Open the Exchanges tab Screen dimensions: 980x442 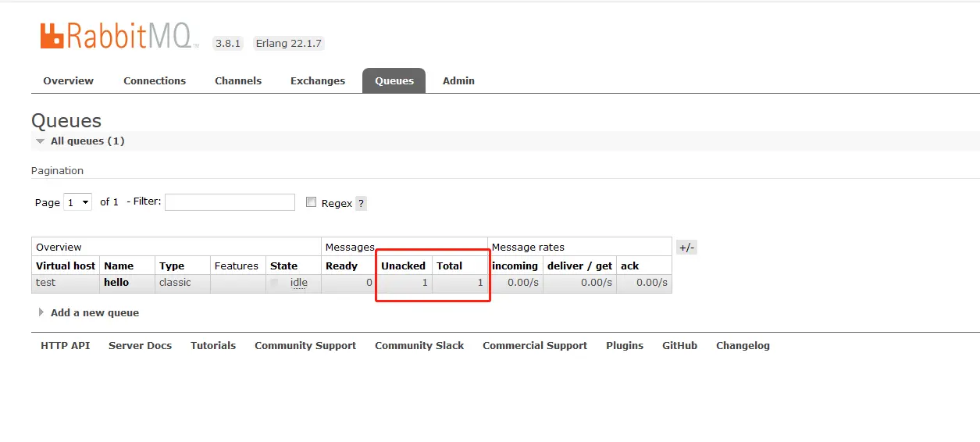click(318, 80)
